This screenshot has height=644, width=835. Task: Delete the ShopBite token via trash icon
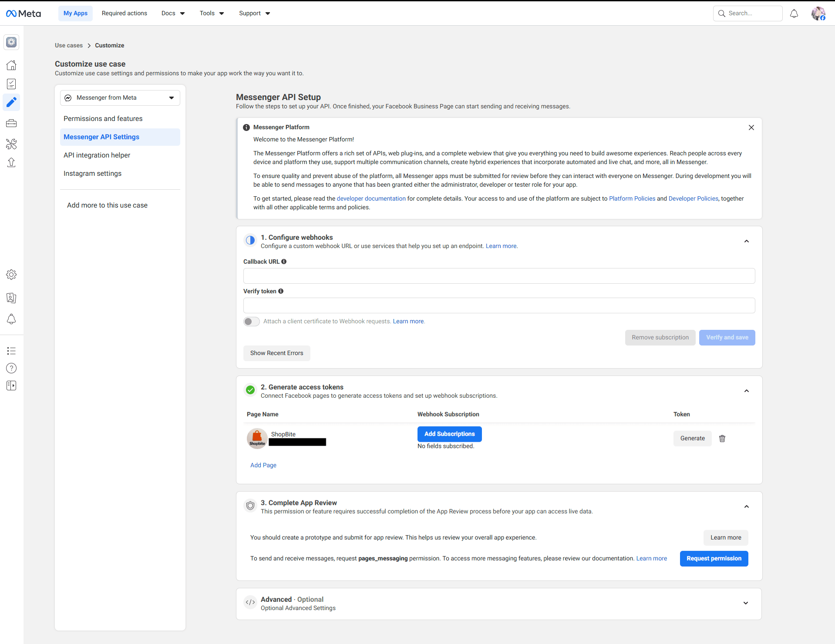tap(722, 438)
